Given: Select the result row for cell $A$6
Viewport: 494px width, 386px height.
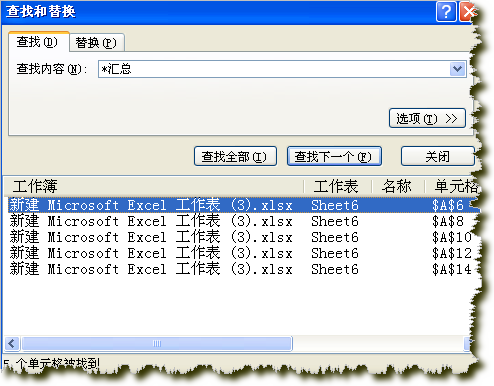Looking at the screenshot, I should click(242, 205).
